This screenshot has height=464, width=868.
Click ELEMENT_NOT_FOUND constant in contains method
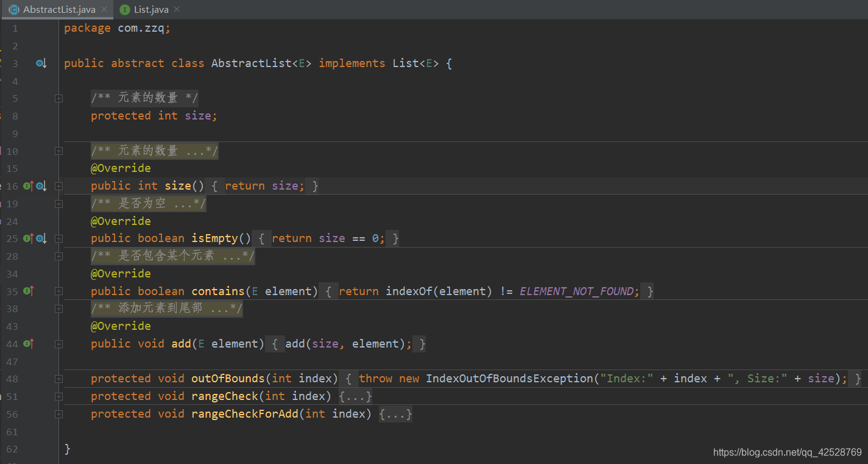pos(577,291)
